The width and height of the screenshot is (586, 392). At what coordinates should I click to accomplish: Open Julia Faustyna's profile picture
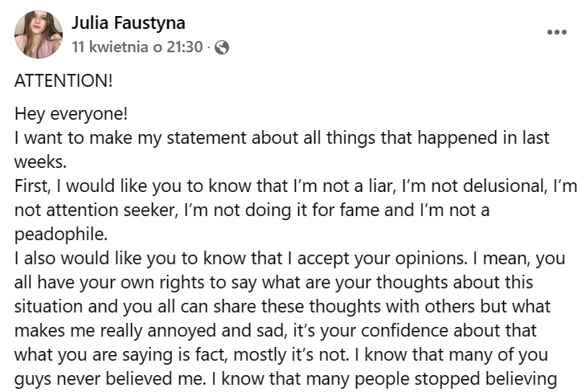point(39,35)
